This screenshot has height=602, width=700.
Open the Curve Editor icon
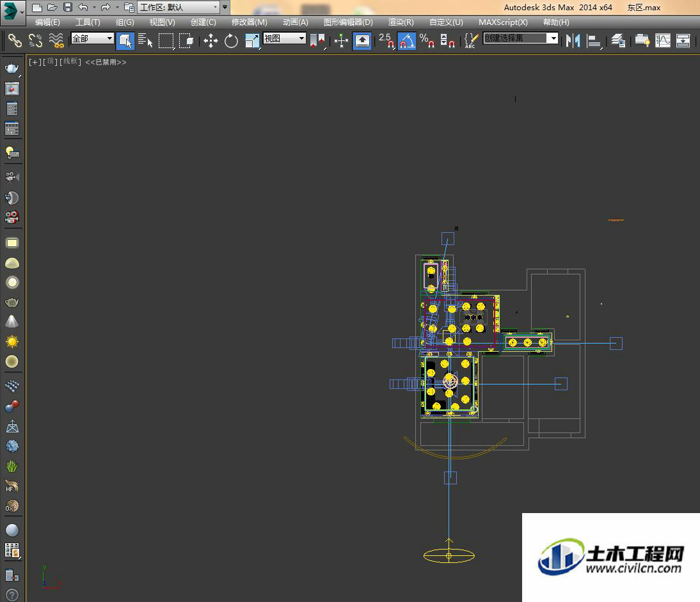pos(663,40)
